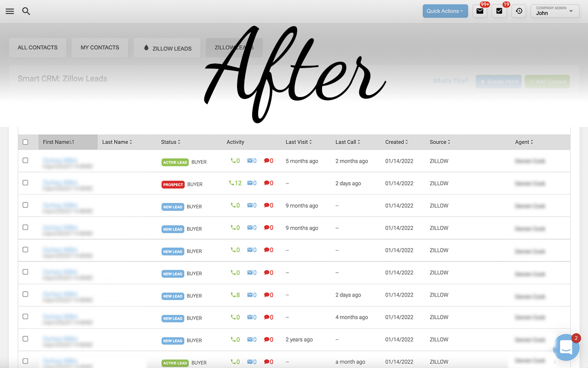The image size is (588, 368).
Task: Check the checkbox on the PROSPECT lead row
Action: coord(25,182)
